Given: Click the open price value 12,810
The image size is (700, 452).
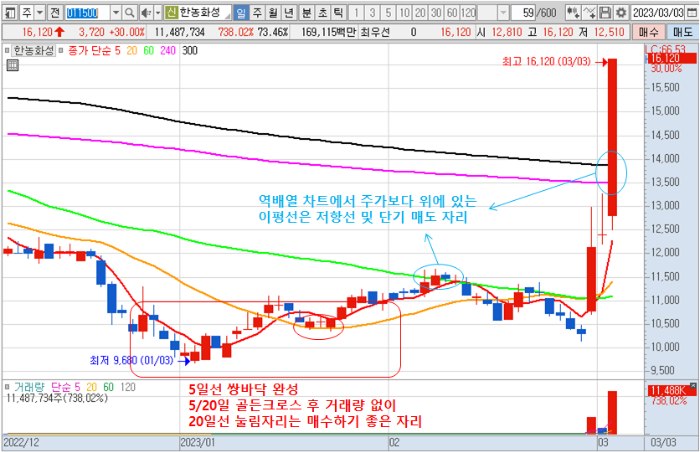Looking at the screenshot, I should 507,32.
